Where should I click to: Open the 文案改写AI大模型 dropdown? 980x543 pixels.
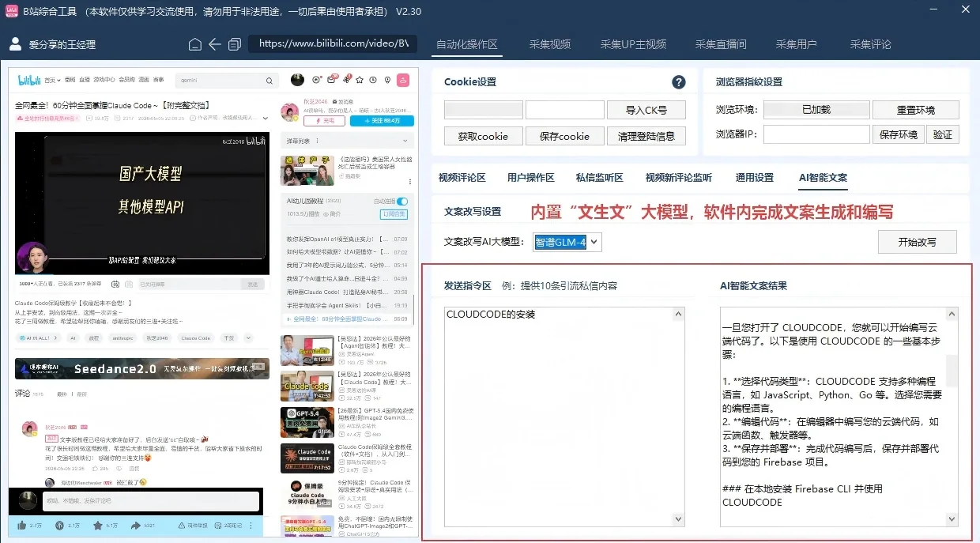567,242
